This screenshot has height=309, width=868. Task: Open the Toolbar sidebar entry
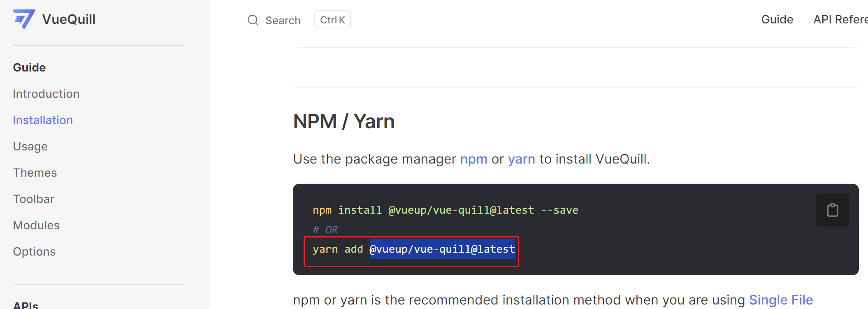[x=34, y=199]
